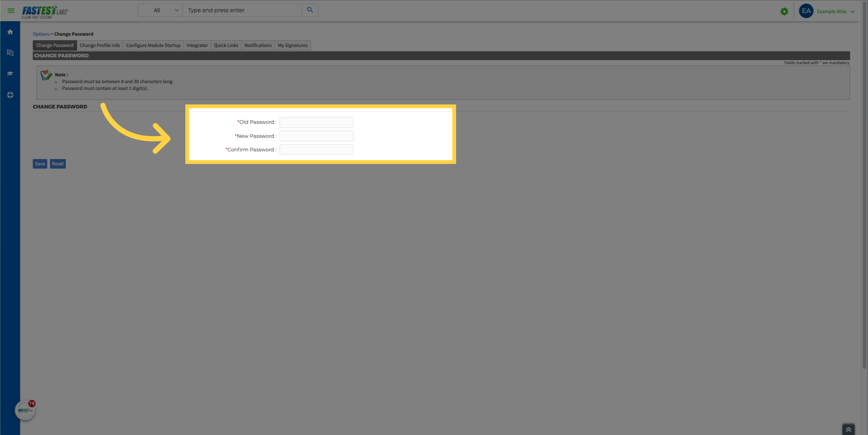868x435 pixels.
Task: Switch to the Integrator tab
Action: pos(197,45)
